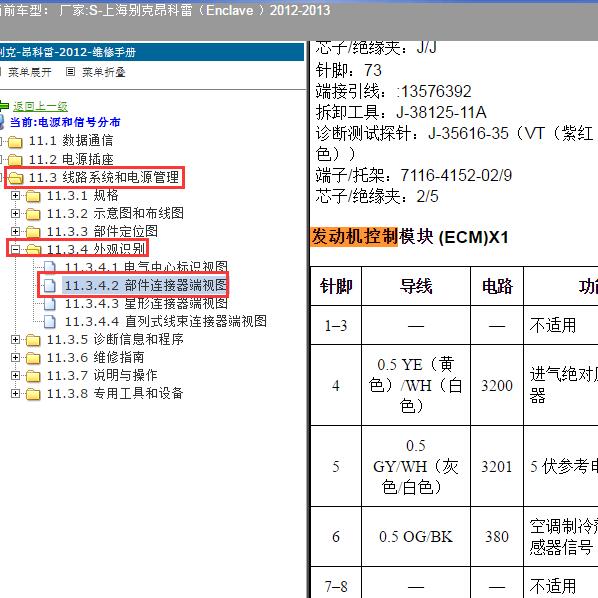Select 11.3.8 专用工具和设备
This screenshot has width=598, height=598.
tap(115, 393)
